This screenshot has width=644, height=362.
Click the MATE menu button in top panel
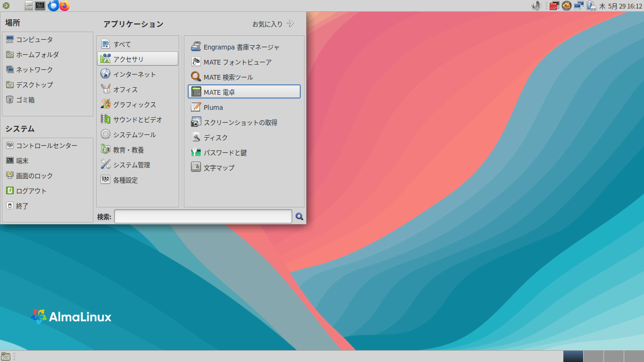coord(6,6)
